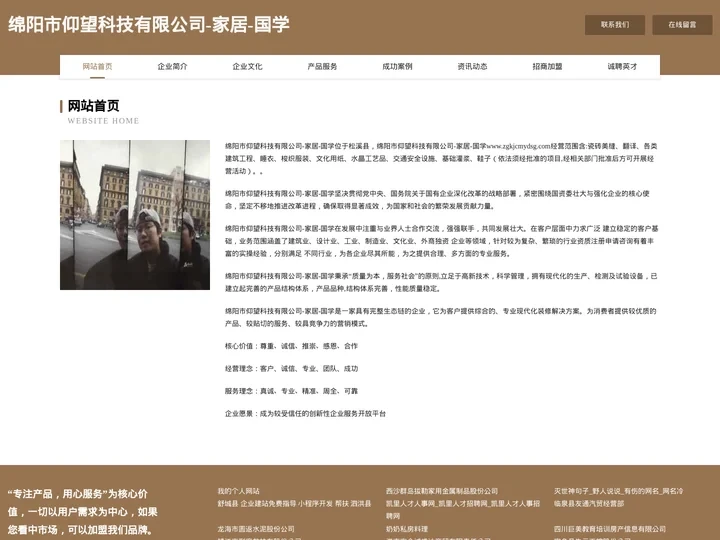The width and height of the screenshot is (720, 540).
Task: Open the 企业文化 navigation tab
Action: 247,67
